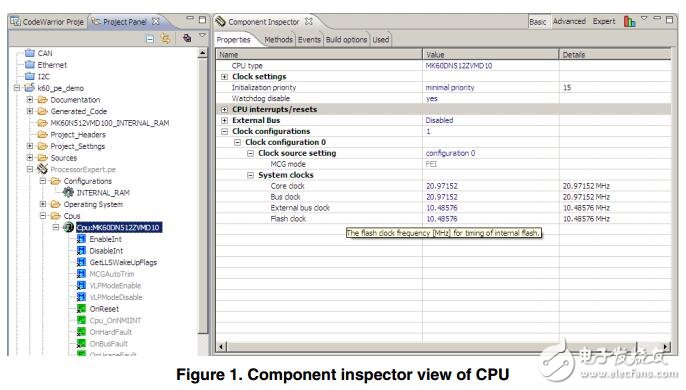Expand the CPU interrupts/resets group
This screenshot has height=390, width=686.
(224, 109)
